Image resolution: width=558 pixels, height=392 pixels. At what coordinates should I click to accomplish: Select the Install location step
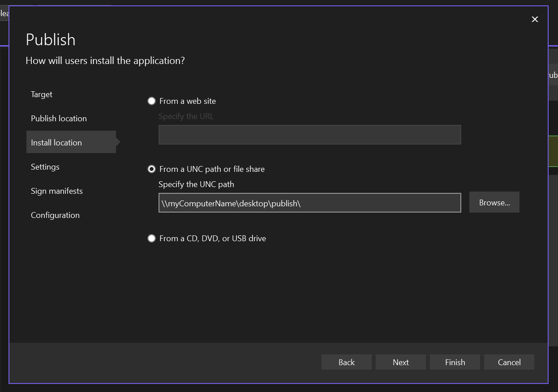coord(56,142)
